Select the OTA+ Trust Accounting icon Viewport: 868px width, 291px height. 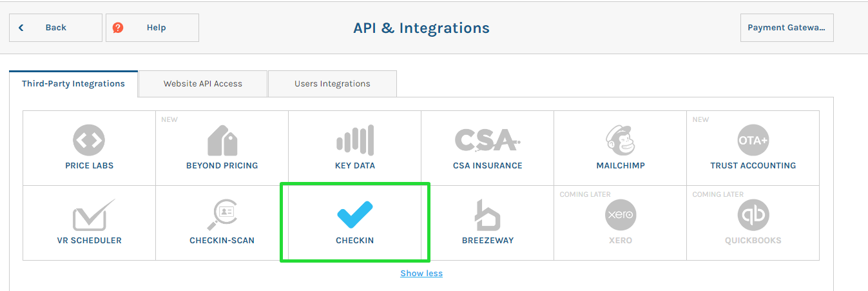pos(753,141)
